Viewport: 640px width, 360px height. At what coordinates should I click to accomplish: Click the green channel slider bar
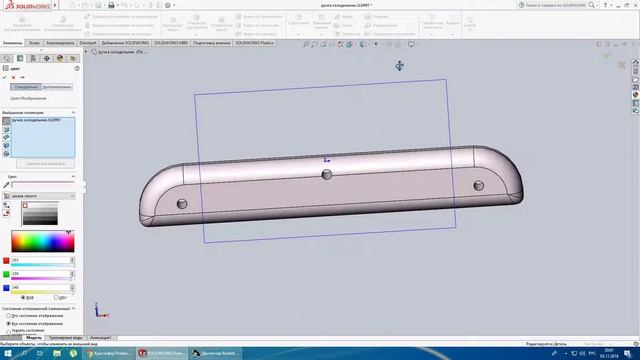point(42,279)
